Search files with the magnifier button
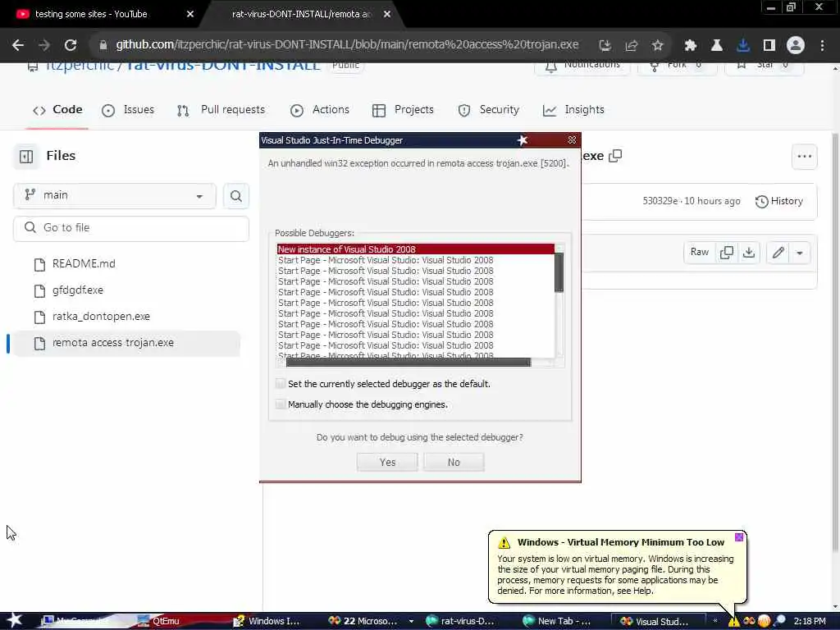 point(235,195)
